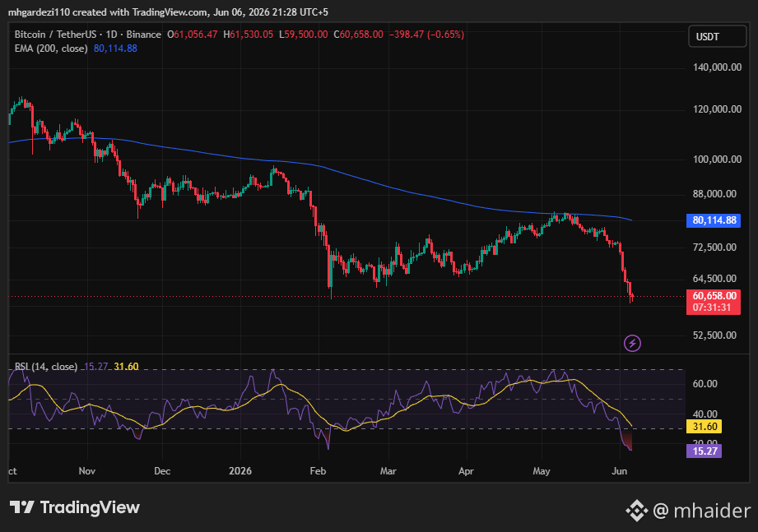The image size is (758, 532).
Task: Click the May label on time axis
Action: 542,470
